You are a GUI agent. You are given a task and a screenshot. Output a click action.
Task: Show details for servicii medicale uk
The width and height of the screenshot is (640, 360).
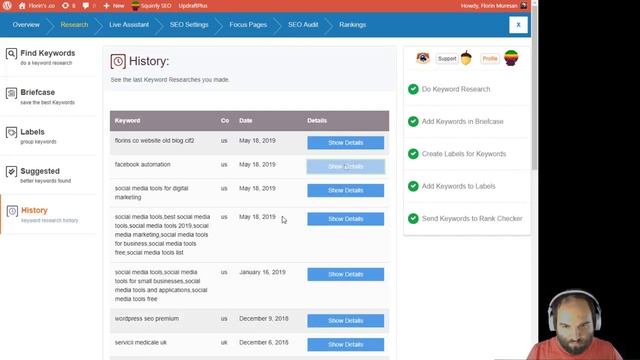click(x=346, y=344)
